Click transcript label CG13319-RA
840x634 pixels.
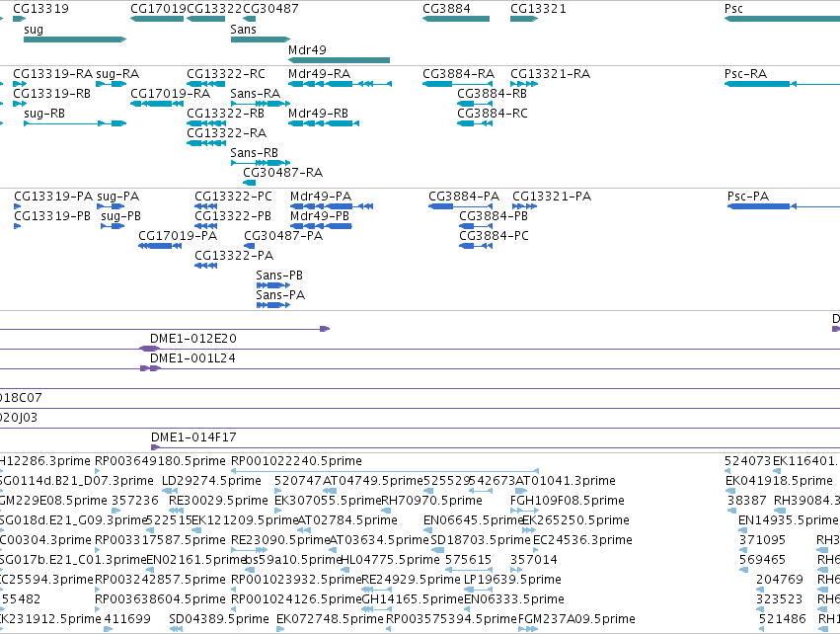tap(52, 73)
